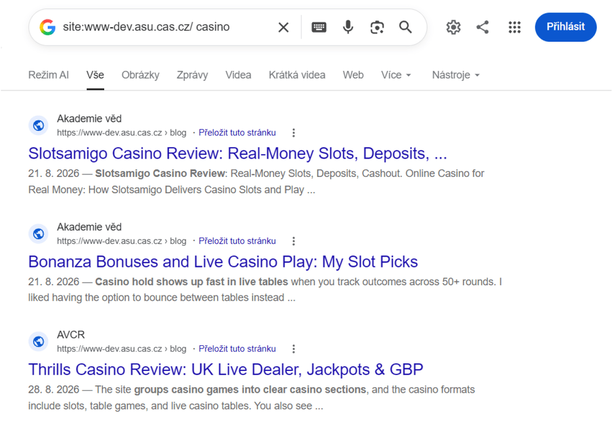The height and width of the screenshot is (435, 612).
Task: Clear the search query with X icon
Action: [x=283, y=27]
